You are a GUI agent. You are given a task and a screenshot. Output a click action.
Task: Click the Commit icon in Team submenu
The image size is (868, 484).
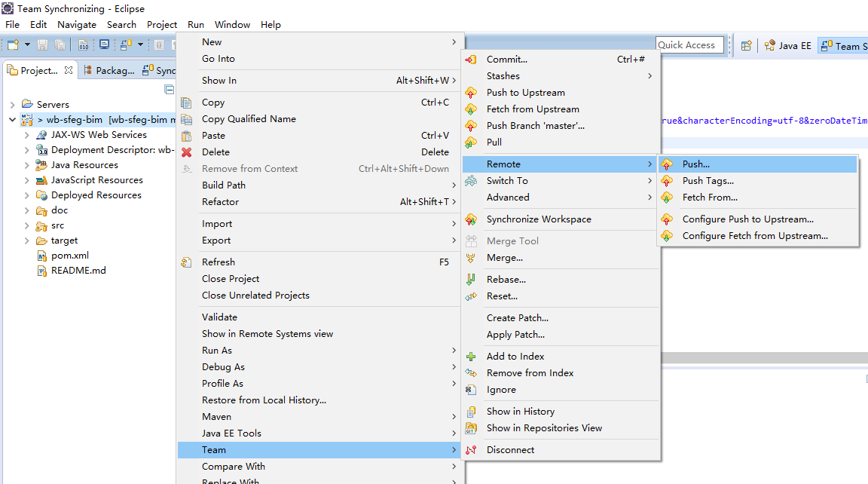[471, 60]
